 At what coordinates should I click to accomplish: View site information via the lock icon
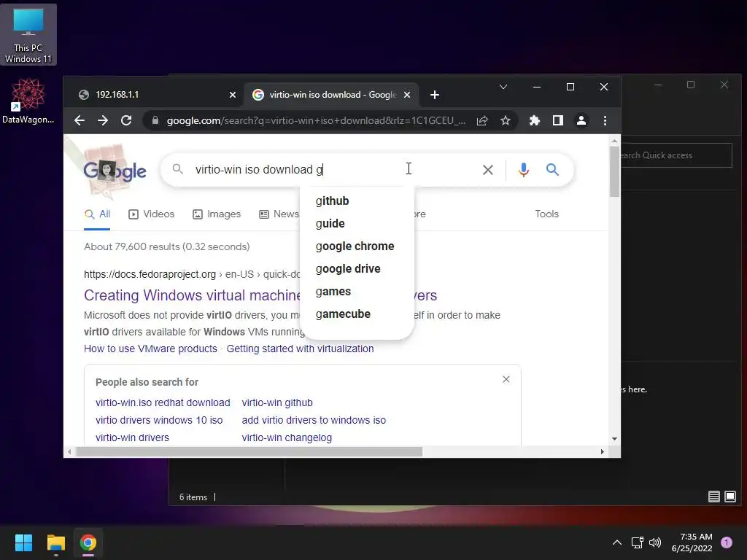(x=155, y=120)
